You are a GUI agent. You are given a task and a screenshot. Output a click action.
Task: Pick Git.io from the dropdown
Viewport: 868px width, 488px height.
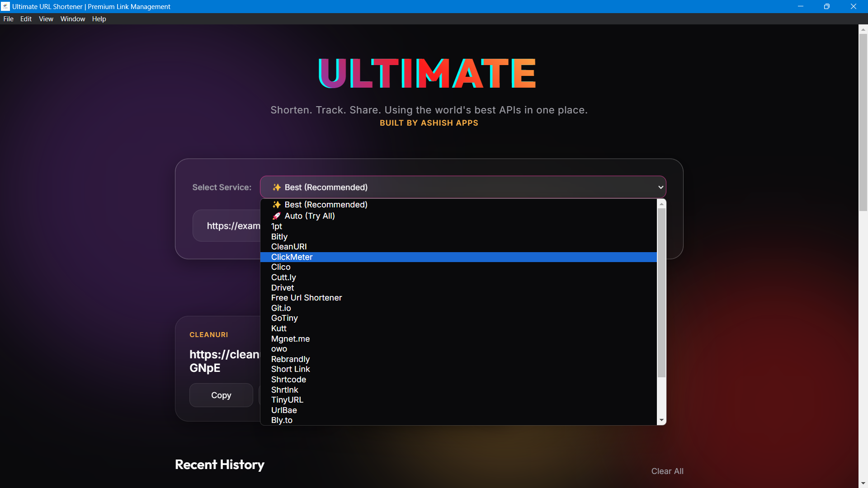281,308
